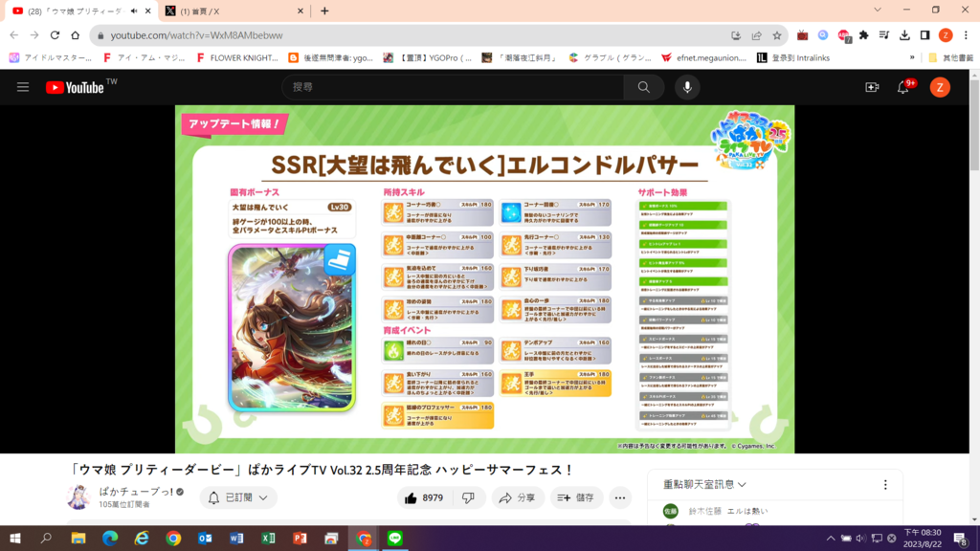Open the グラブル bookmark
This screenshot has height=551, width=980.
click(x=611, y=58)
